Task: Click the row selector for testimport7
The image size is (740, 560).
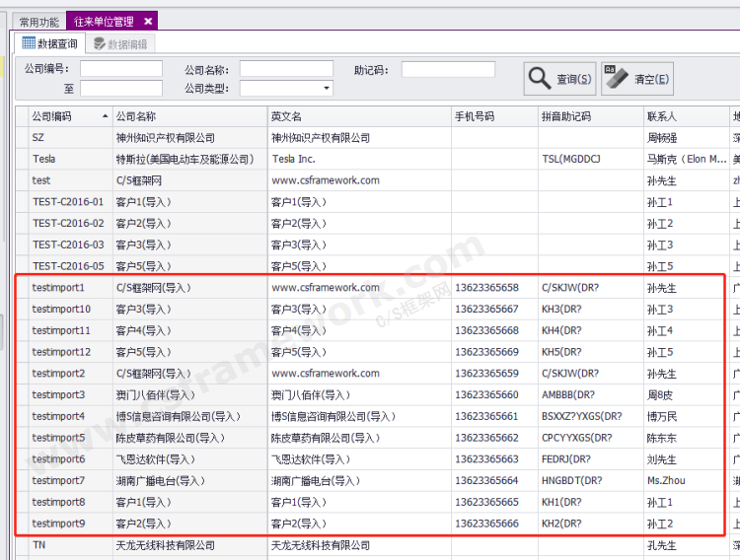Action: pyautogui.click(x=22, y=480)
